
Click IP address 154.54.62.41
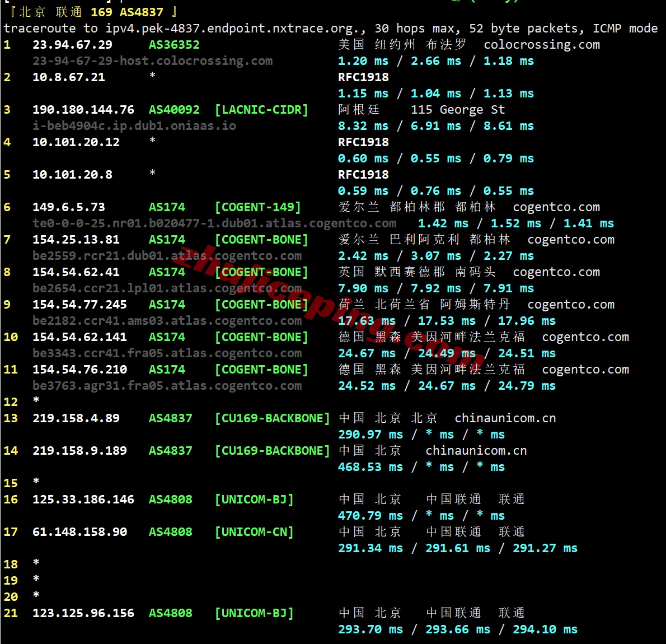point(76,272)
